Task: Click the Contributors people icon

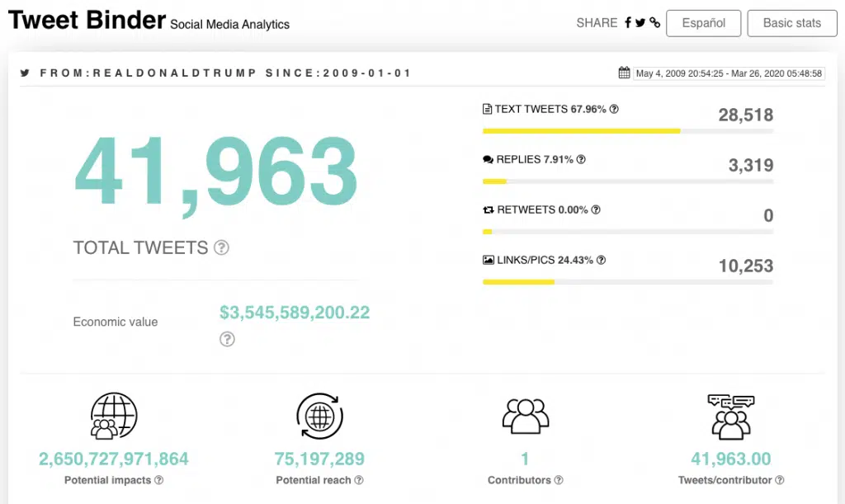Action: [x=526, y=416]
